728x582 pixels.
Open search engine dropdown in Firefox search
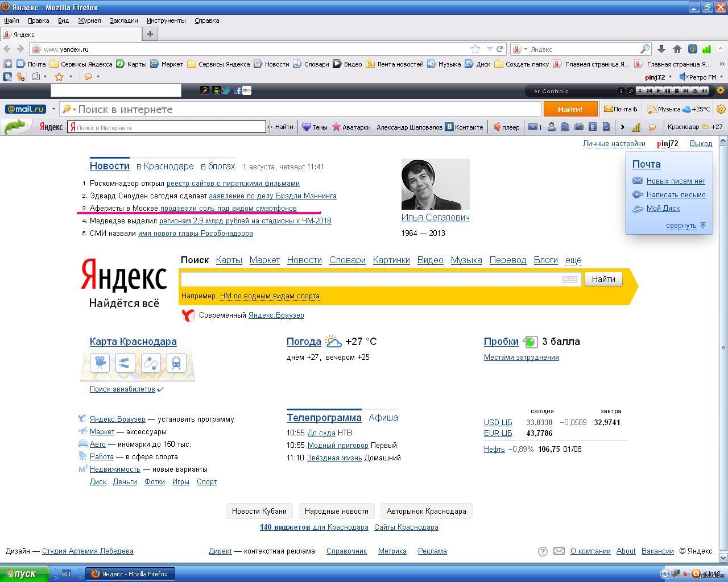pos(526,49)
